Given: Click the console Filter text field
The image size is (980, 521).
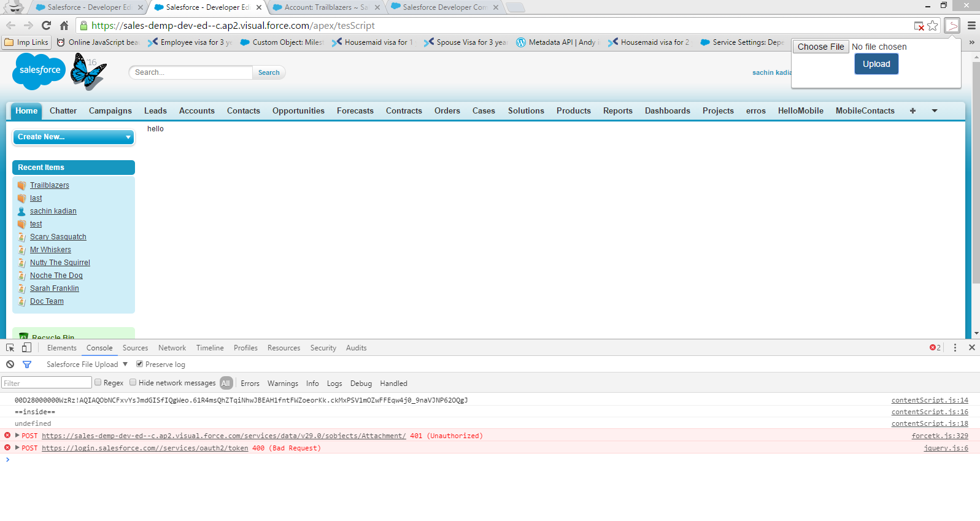Looking at the screenshot, I should [47, 383].
